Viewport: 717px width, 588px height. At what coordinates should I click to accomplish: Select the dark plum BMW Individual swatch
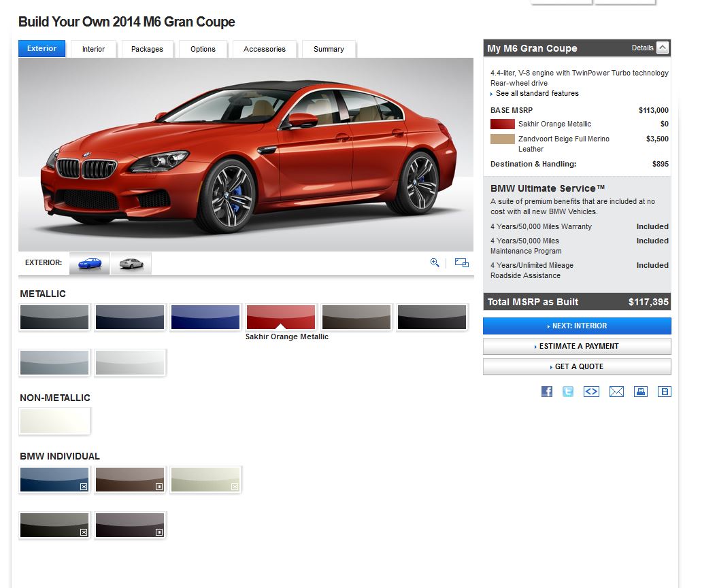coord(130,525)
